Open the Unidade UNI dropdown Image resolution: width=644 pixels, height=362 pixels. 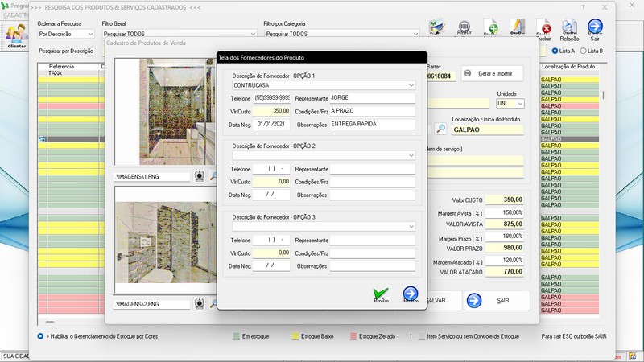(x=520, y=104)
